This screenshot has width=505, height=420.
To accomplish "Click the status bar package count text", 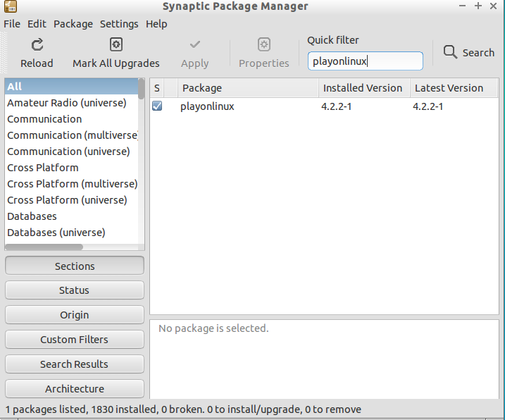I will pyautogui.click(x=183, y=409).
